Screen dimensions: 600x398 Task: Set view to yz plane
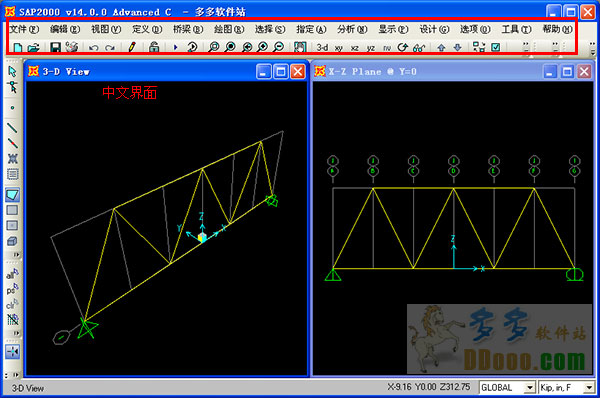pos(371,48)
